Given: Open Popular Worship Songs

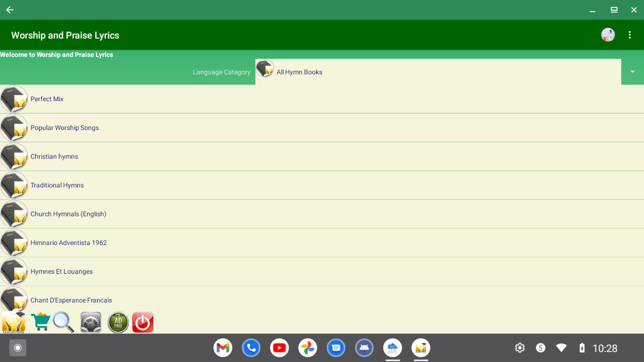Looking at the screenshot, I should click(322, 128).
